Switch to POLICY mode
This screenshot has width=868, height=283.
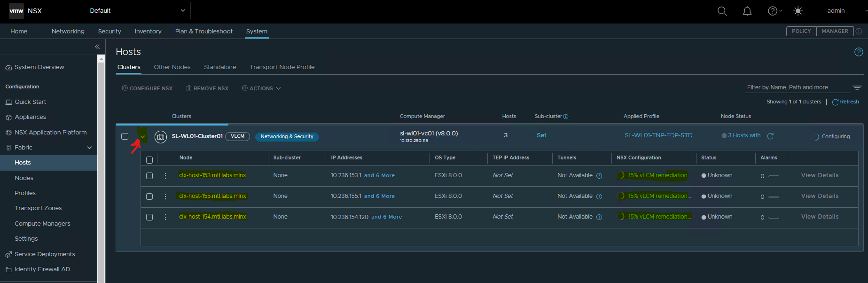[x=801, y=31]
